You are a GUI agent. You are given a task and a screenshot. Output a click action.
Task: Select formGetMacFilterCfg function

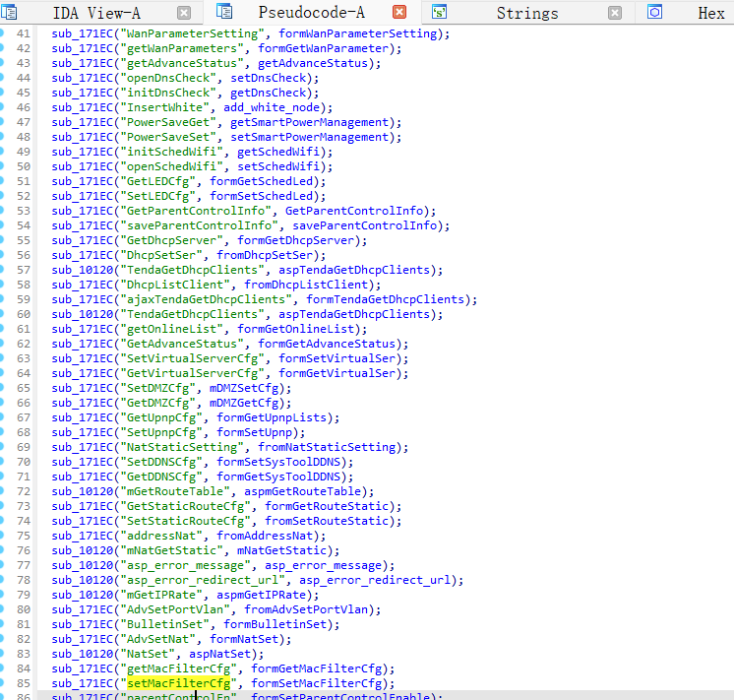(317, 668)
